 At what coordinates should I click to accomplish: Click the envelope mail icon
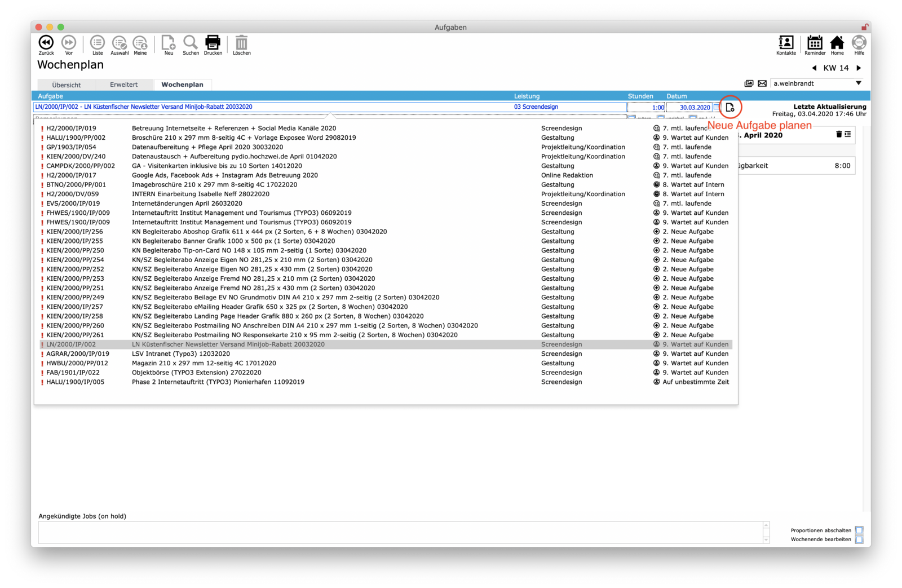point(762,83)
